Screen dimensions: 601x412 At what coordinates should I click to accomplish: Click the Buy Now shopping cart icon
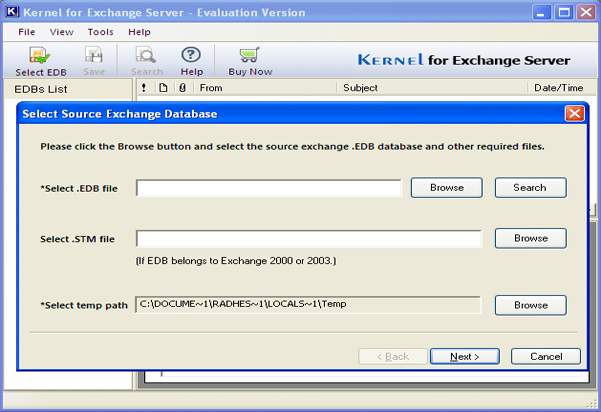coord(250,57)
